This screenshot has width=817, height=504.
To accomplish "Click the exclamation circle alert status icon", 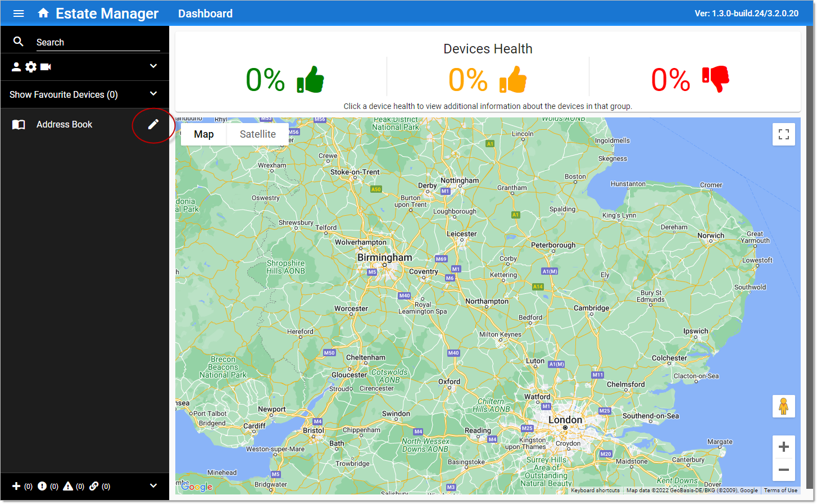I will 42,486.
